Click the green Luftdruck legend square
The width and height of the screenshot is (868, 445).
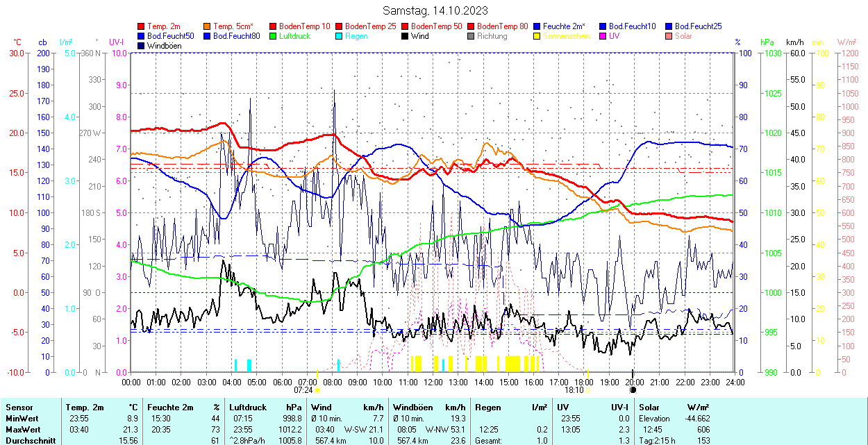point(273,36)
